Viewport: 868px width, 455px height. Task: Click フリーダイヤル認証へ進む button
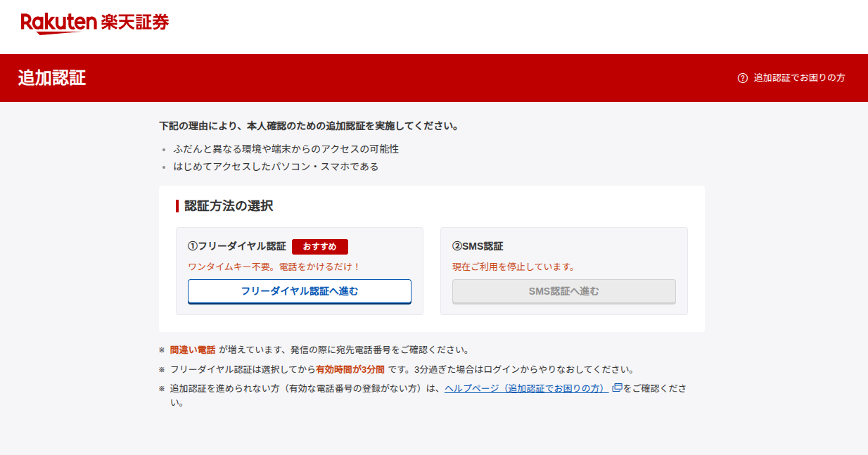pos(300,291)
